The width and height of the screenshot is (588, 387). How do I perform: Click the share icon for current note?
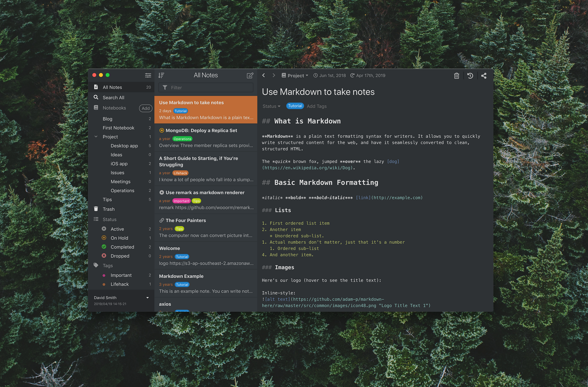click(x=484, y=76)
